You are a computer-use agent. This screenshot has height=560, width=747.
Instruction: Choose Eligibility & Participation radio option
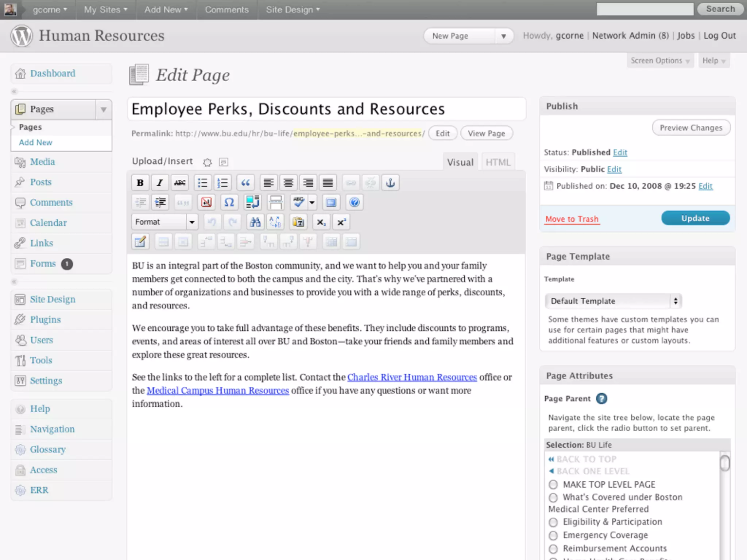(553, 522)
